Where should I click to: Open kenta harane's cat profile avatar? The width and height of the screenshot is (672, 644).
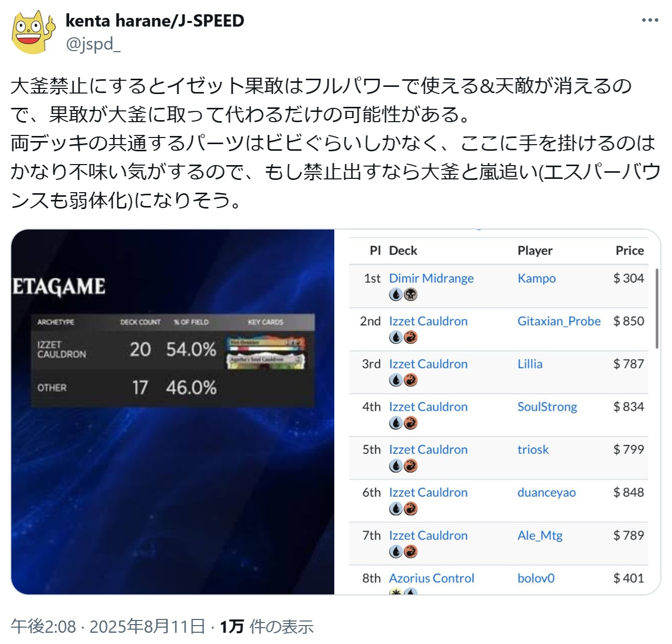[33, 32]
